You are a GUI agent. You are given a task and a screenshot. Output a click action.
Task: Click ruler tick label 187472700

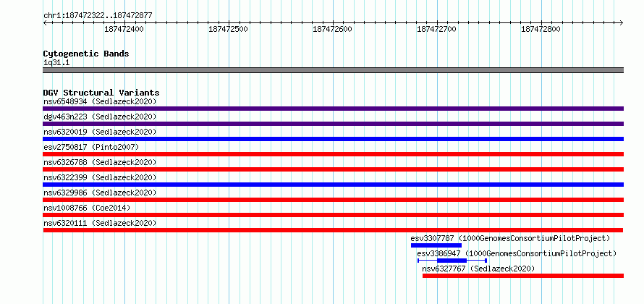tap(436, 30)
